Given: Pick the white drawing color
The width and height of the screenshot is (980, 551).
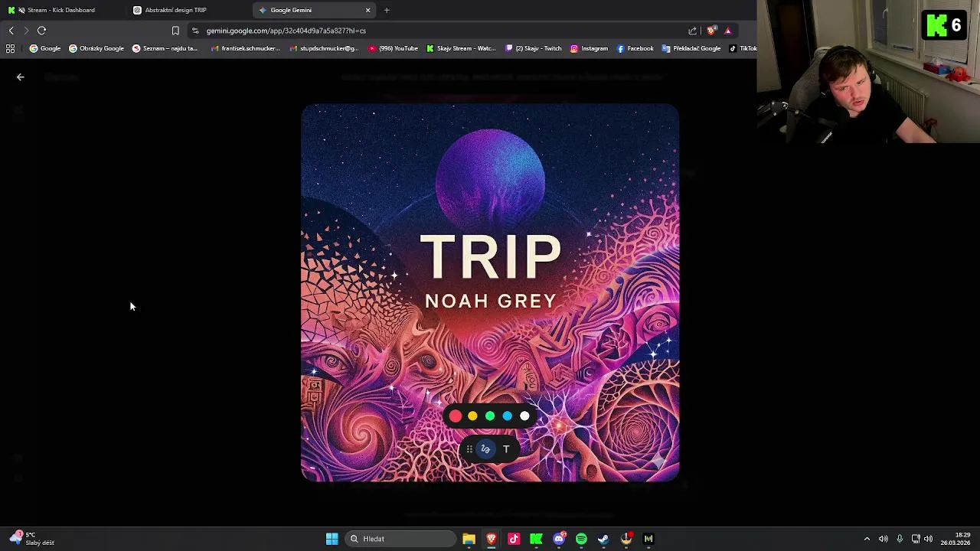Looking at the screenshot, I should 524,416.
